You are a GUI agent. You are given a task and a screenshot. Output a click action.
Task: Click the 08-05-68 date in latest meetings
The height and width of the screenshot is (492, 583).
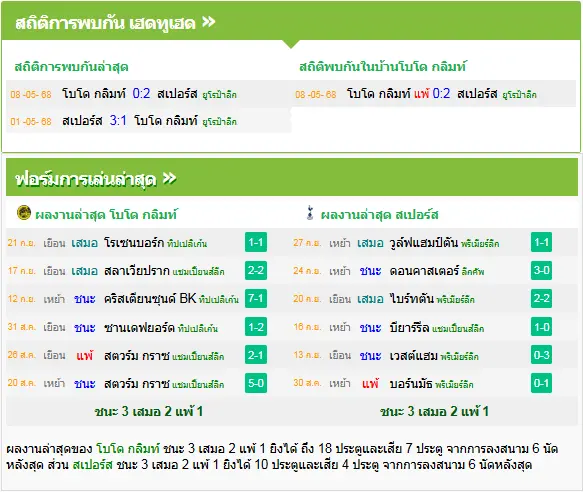click(x=31, y=94)
